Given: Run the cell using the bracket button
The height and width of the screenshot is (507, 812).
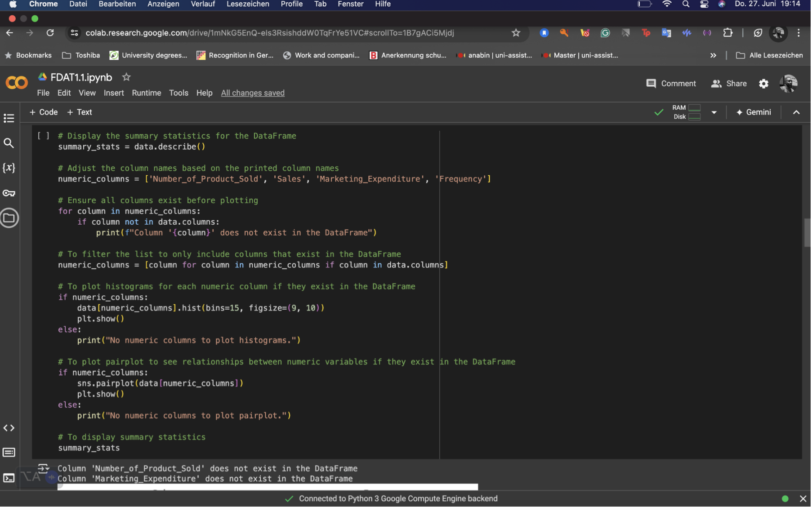Looking at the screenshot, I should click(44, 136).
